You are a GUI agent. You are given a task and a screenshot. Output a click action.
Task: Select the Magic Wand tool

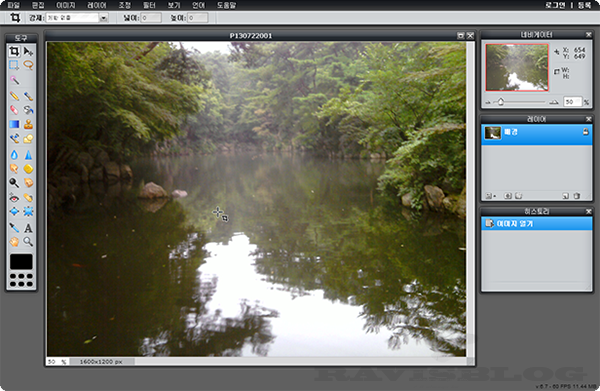tap(14, 80)
